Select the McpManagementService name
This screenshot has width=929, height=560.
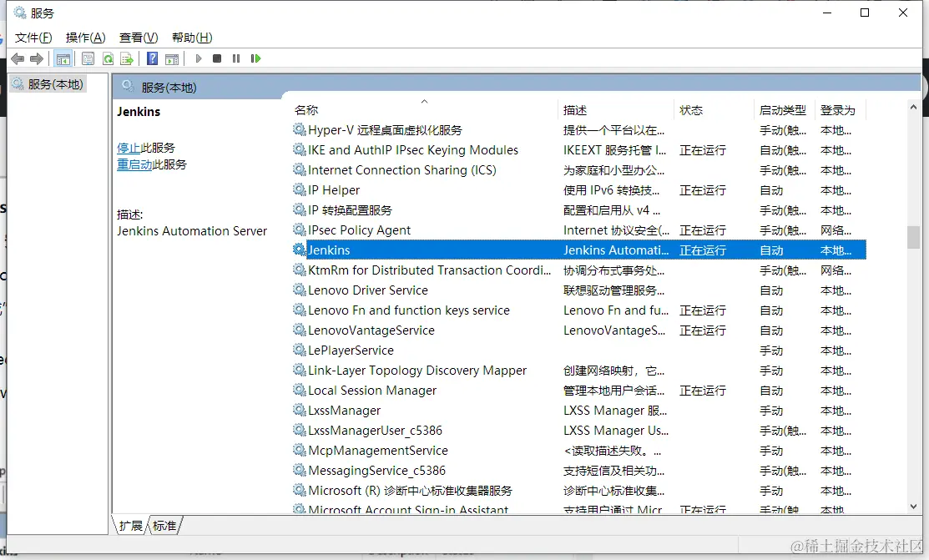coord(378,451)
